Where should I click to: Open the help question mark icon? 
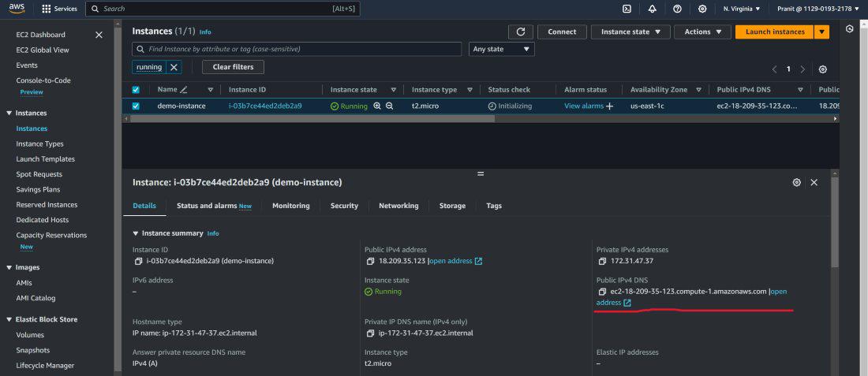coord(677,9)
